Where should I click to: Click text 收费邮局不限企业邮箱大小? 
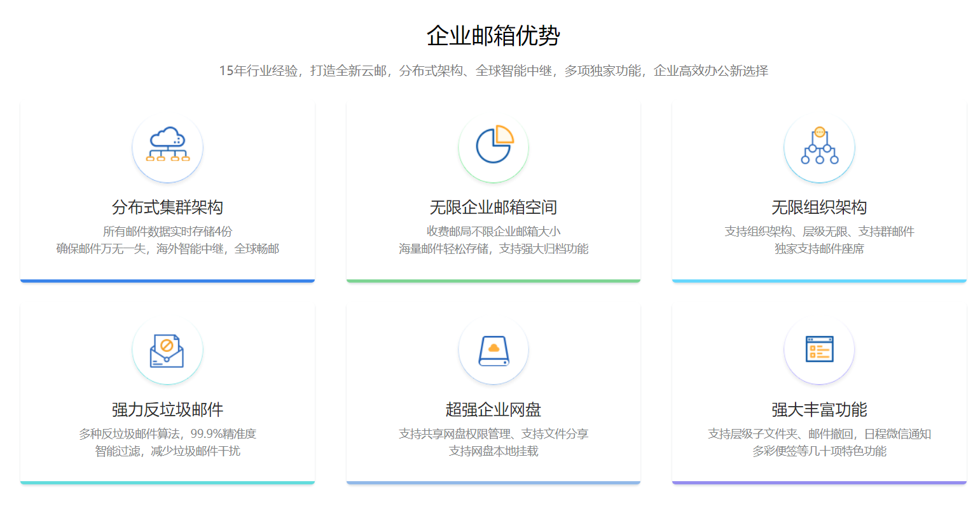click(493, 232)
